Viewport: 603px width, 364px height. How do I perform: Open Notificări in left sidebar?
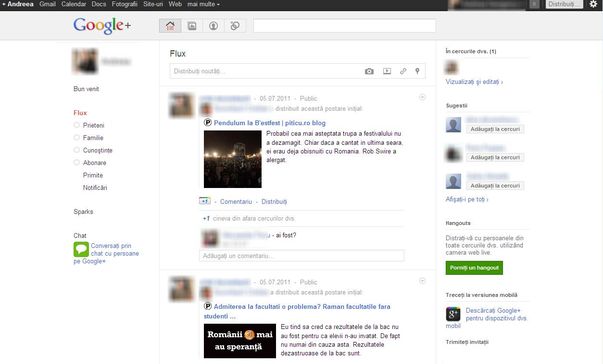click(95, 188)
